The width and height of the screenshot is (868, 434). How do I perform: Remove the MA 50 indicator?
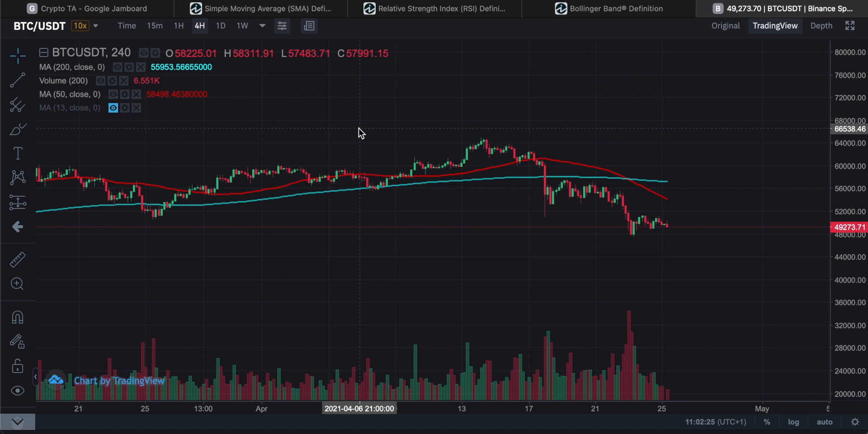coord(137,94)
